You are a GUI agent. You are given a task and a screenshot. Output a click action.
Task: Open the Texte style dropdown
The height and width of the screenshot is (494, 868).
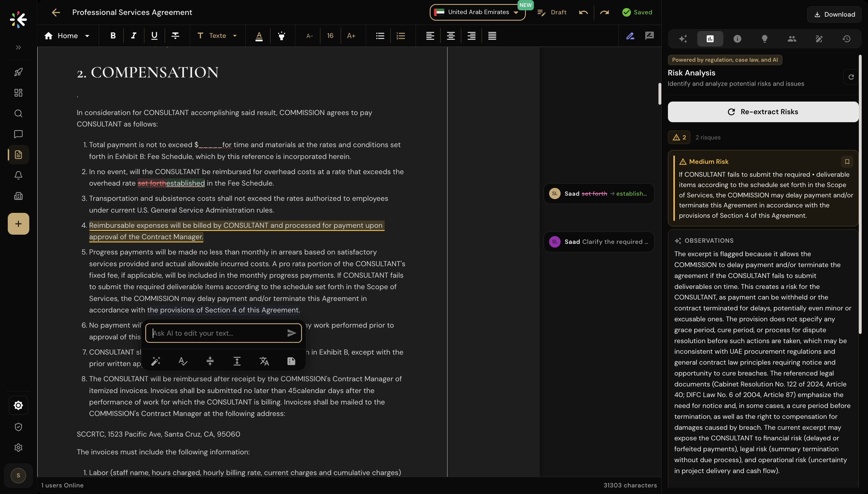click(217, 36)
